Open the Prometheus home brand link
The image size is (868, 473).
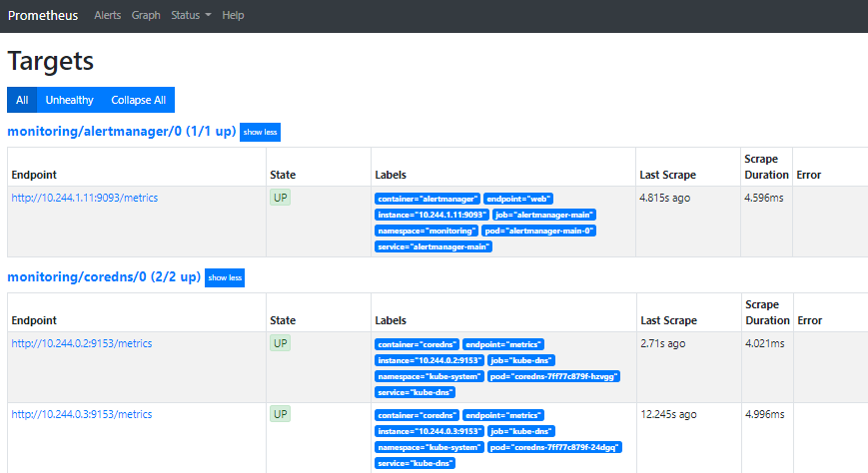(x=43, y=16)
